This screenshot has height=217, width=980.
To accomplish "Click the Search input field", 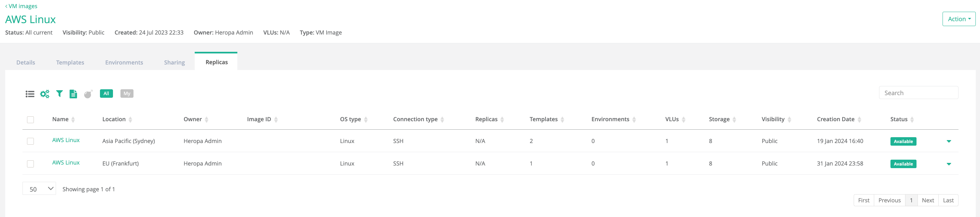I will (918, 93).
